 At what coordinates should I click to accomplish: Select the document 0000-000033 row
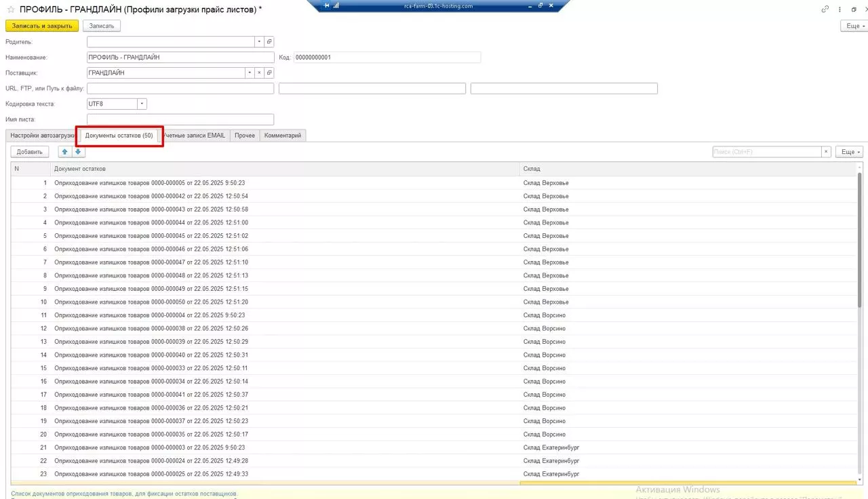434,368
